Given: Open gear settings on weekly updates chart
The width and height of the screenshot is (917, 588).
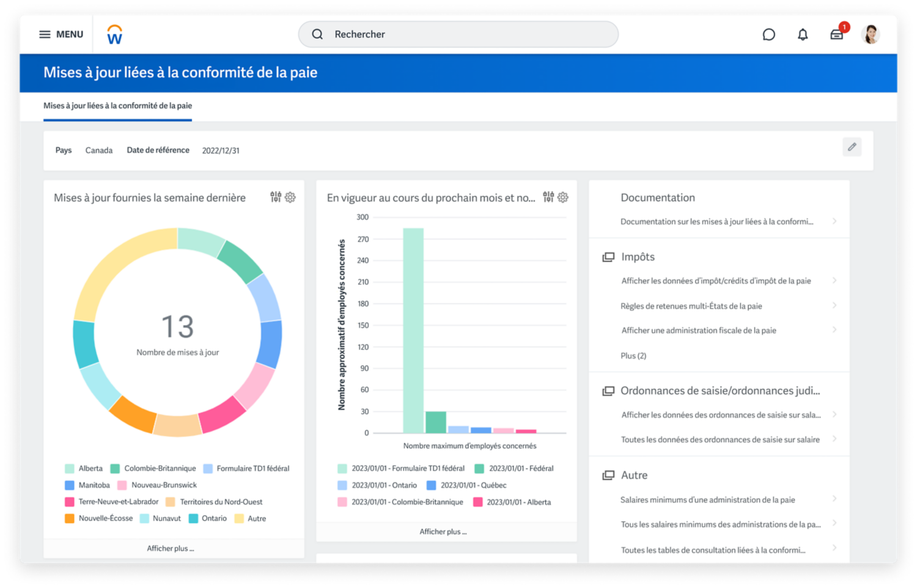Looking at the screenshot, I should (x=290, y=197).
